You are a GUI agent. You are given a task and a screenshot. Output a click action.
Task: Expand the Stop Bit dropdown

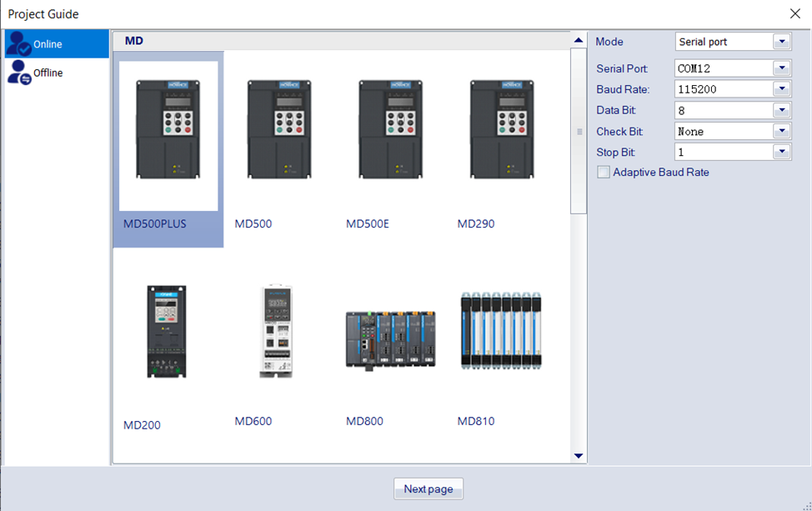pyautogui.click(x=781, y=152)
